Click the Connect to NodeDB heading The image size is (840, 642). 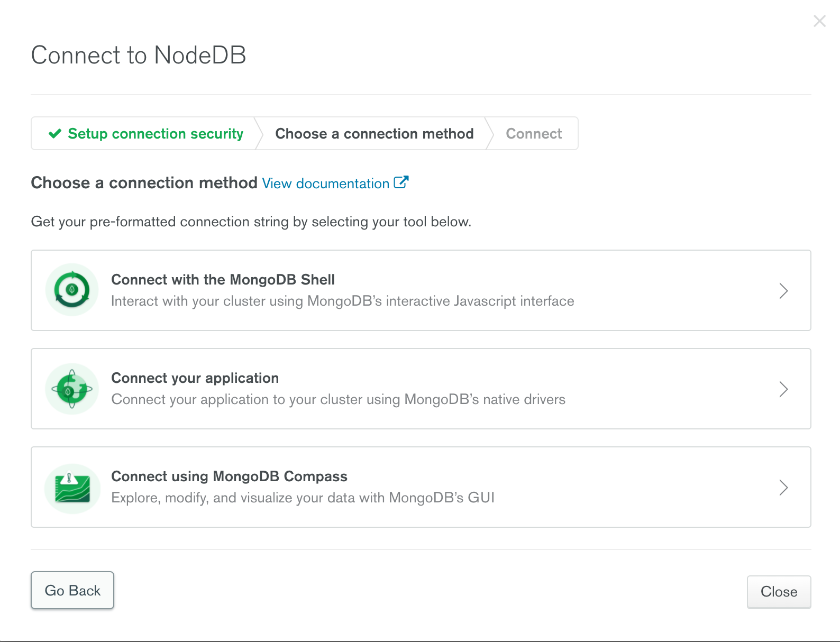(x=139, y=55)
